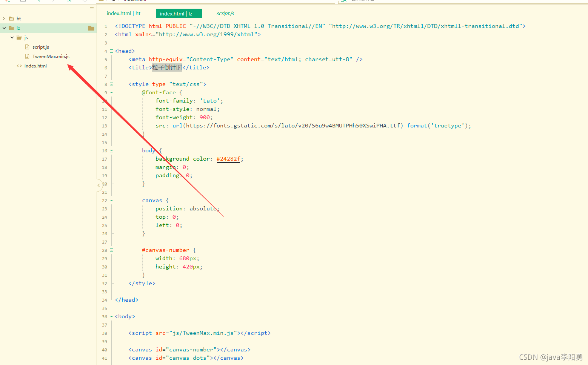Click the script.js file icon in tree

(x=27, y=47)
